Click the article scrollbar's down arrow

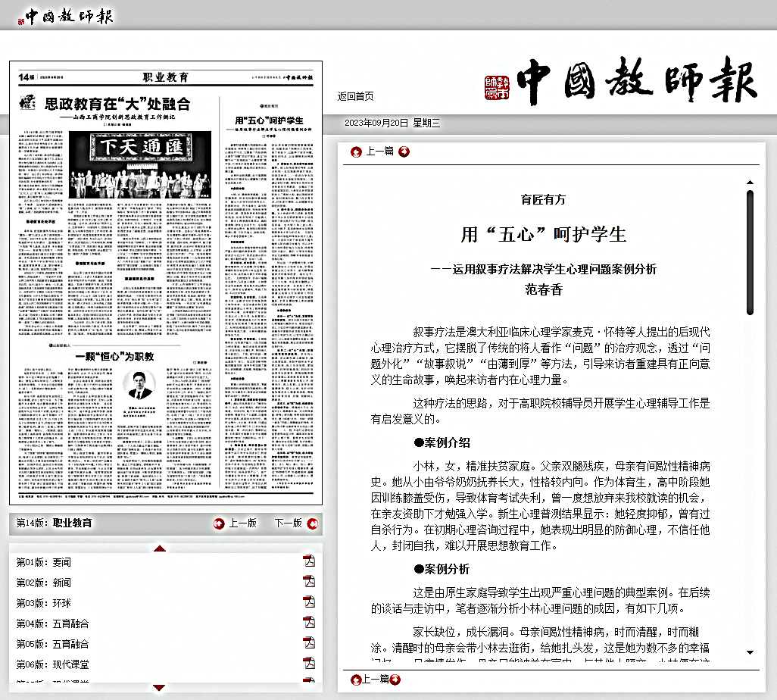click(x=750, y=652)
